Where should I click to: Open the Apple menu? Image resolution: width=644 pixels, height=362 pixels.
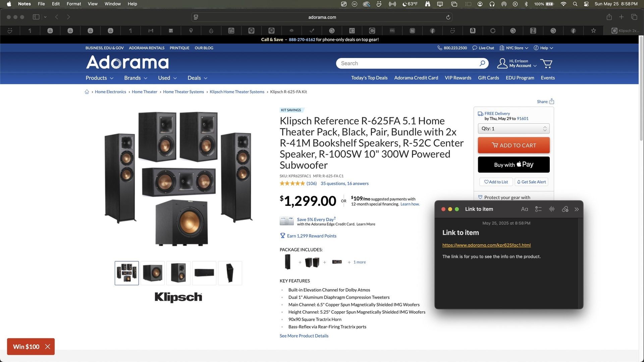pos(9,4)
